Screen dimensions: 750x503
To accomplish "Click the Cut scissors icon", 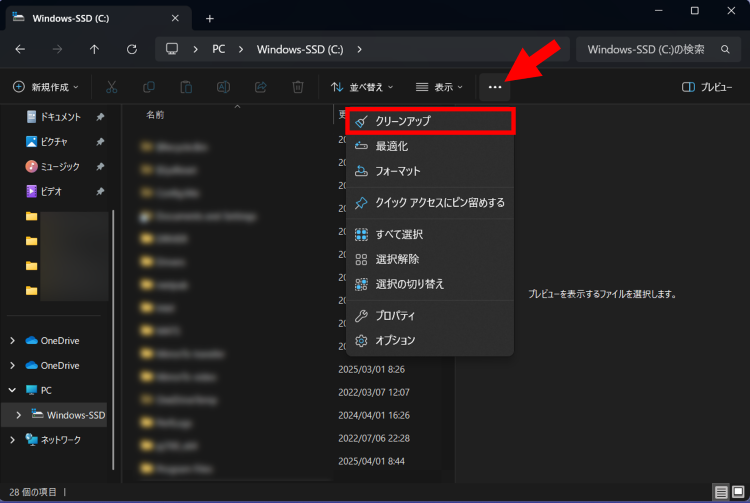I will [111, 87].
